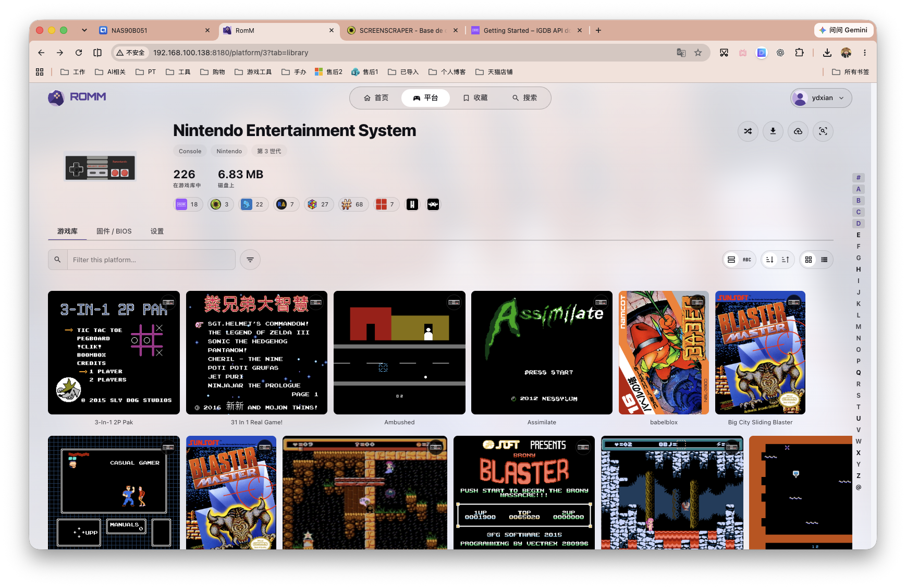Go to 首页 in the top navigation
This screenshot has height=588, width=906.
point(376,98)
